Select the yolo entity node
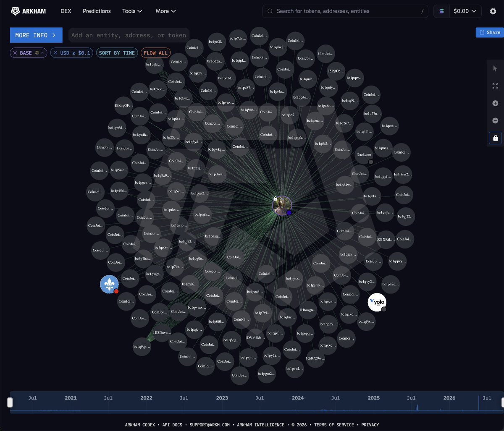Screen dimensions: 504x431 pyautogui.click(x=377, y=302)
